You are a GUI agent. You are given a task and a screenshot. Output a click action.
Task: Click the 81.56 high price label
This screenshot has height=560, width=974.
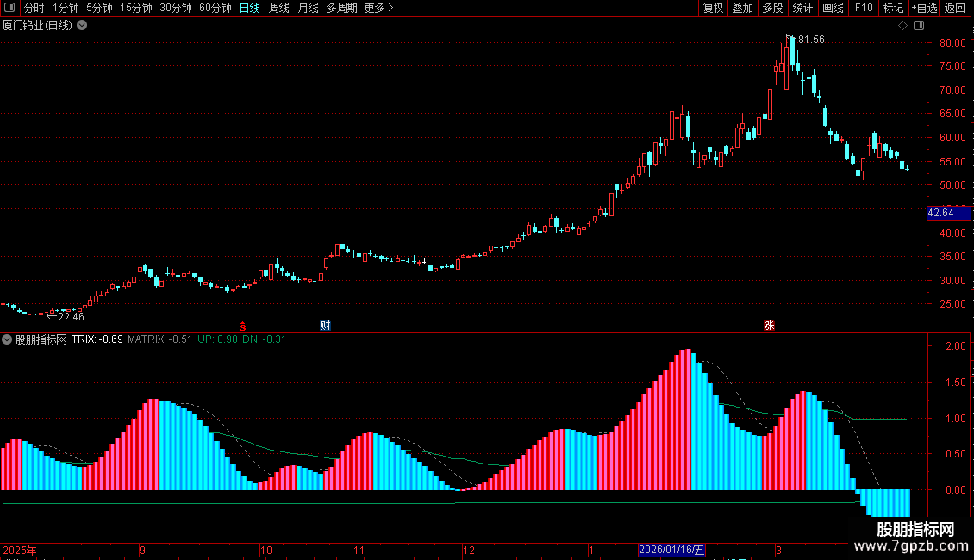811,40
